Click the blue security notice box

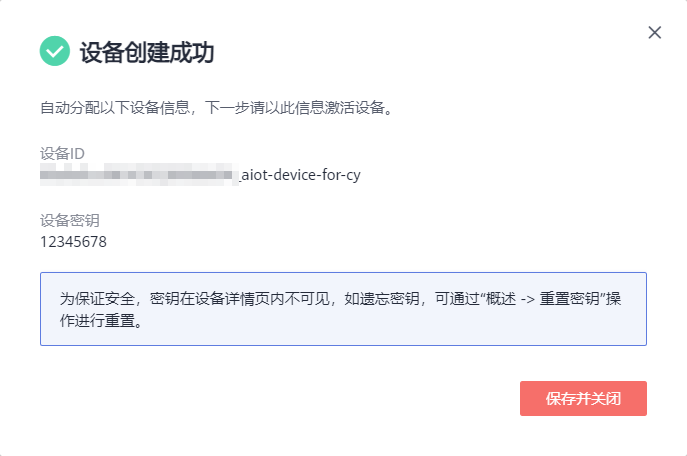343,309
